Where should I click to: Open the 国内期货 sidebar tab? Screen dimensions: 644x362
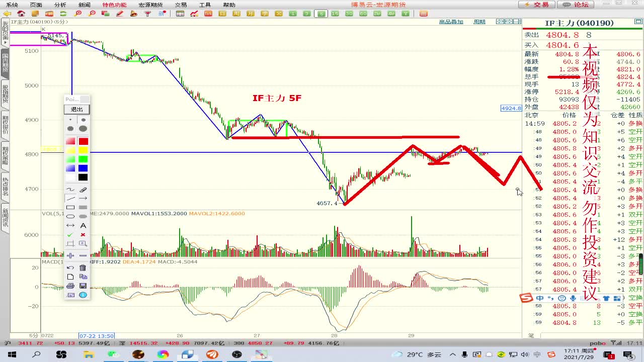(x=5, y=64)
